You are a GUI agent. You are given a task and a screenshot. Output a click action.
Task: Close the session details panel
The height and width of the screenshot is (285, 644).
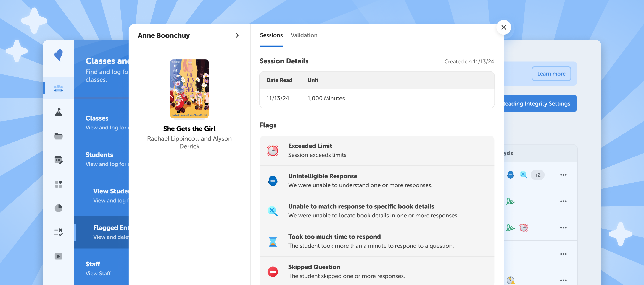(x=503, y=27)
